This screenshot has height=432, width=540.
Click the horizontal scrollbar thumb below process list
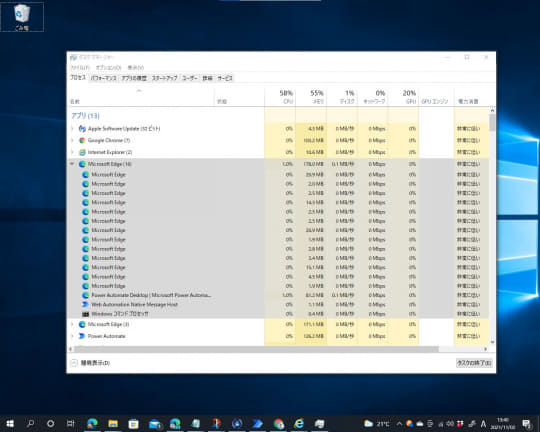click(x=256, y=349)
